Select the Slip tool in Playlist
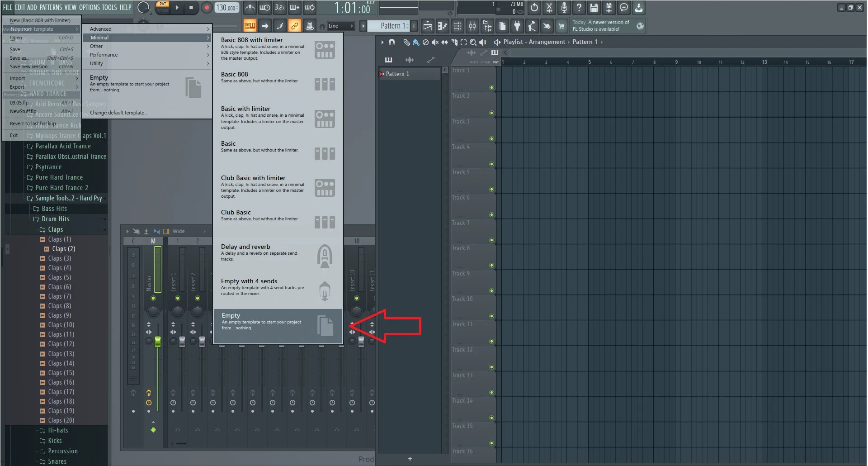The height and width of the screenshot is (466, 868). click(444, 42)
